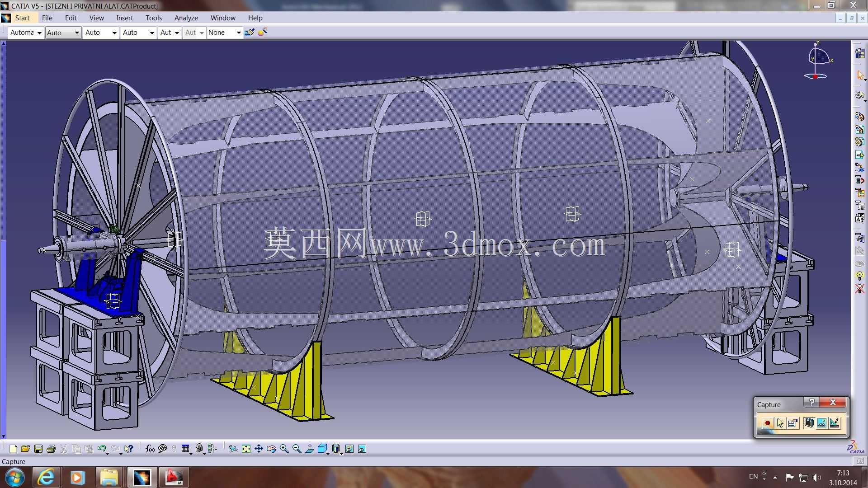Click the Fly Mode airplane icon
Image resolution: width=868 pixels, height=488 pixels.
click(233, 449)
